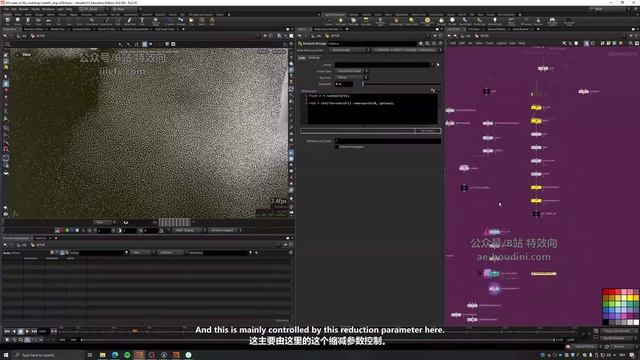
Task: Select the Spiral shelf tool
Action: click(202, 21)
